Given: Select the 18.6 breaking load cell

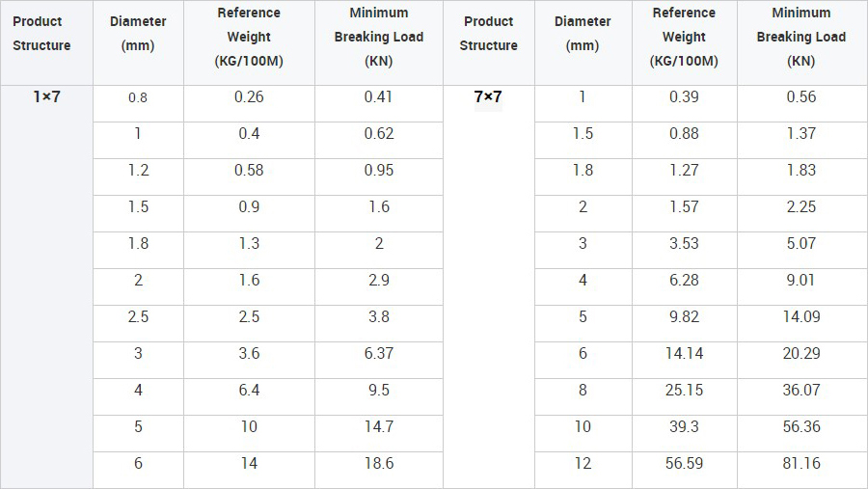Looking at the screenshot, I should coord(379,463).
